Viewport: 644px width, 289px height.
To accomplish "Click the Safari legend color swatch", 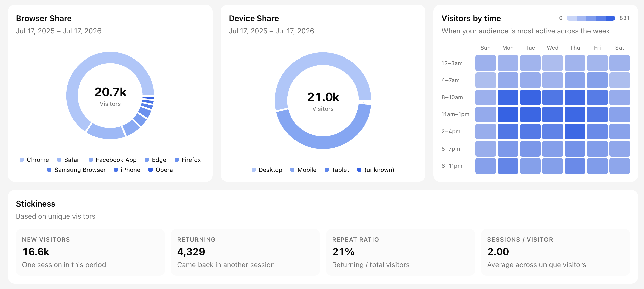I will (x=59, y=160).
